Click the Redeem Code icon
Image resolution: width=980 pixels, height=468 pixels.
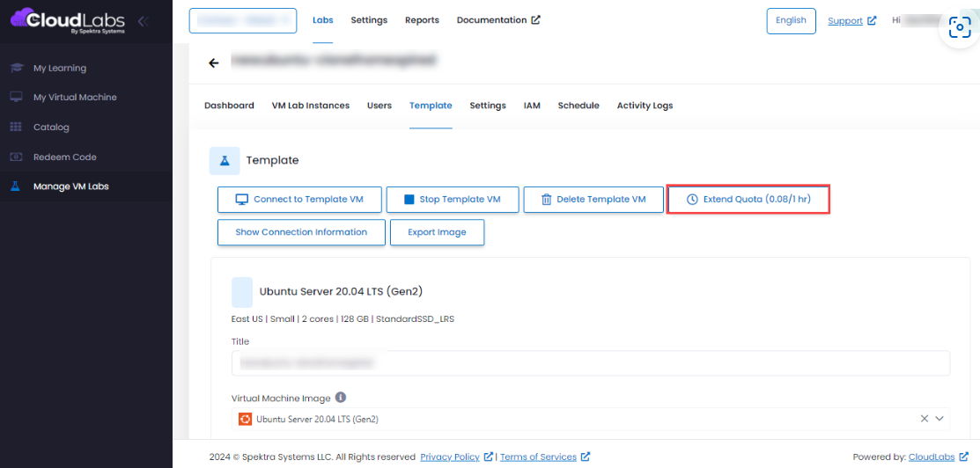(17, 157)
